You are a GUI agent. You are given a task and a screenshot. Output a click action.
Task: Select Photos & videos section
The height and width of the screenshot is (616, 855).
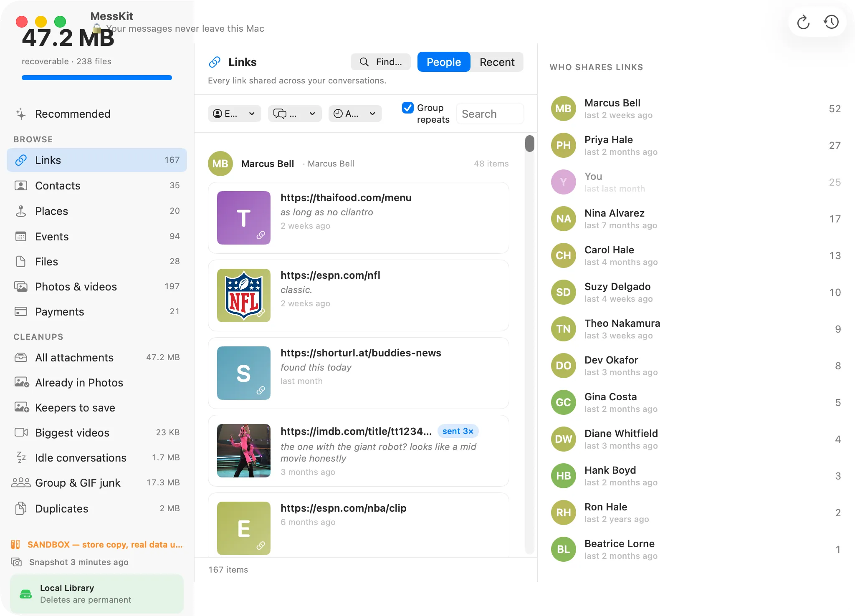[97, 287]
